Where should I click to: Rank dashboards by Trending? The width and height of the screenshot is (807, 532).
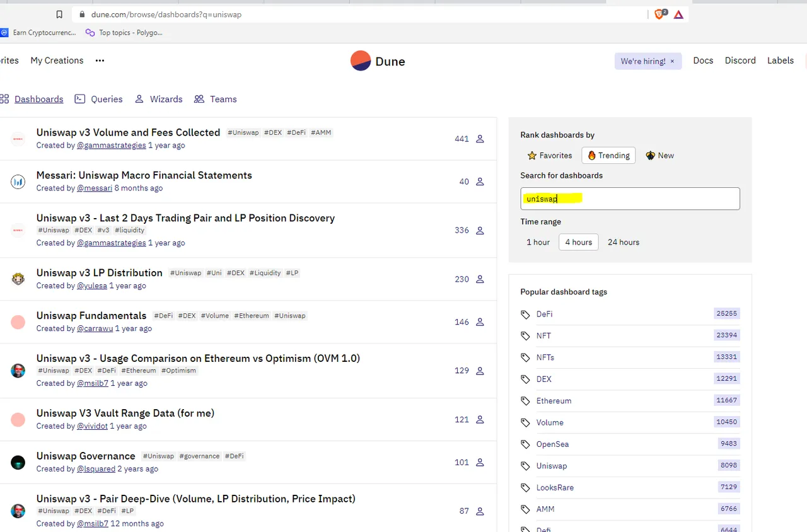pyautogui.click(x=608, y=155)
